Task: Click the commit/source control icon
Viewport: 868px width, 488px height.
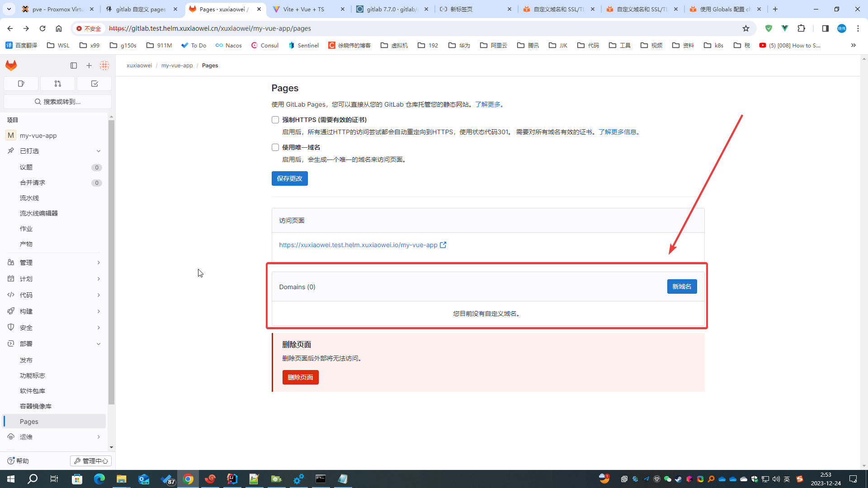Action: tap(57, 84)
